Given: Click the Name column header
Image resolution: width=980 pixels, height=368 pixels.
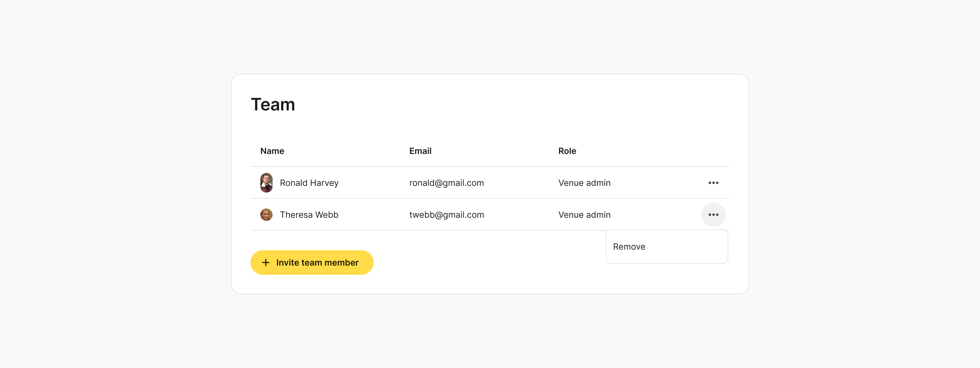Looking at the screenshot, I should point(272,151).
